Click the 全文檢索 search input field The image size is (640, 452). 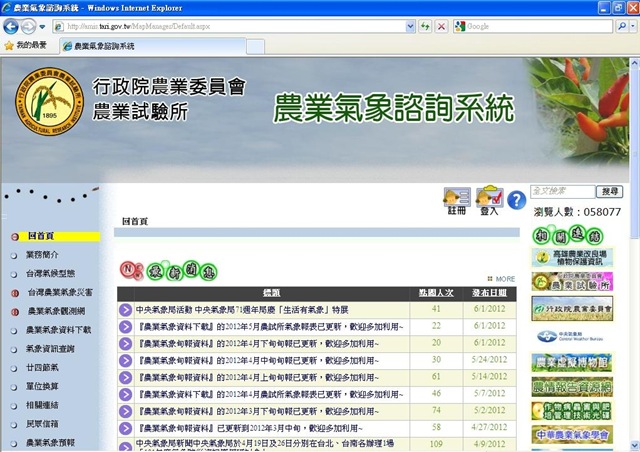pos(562,191)
